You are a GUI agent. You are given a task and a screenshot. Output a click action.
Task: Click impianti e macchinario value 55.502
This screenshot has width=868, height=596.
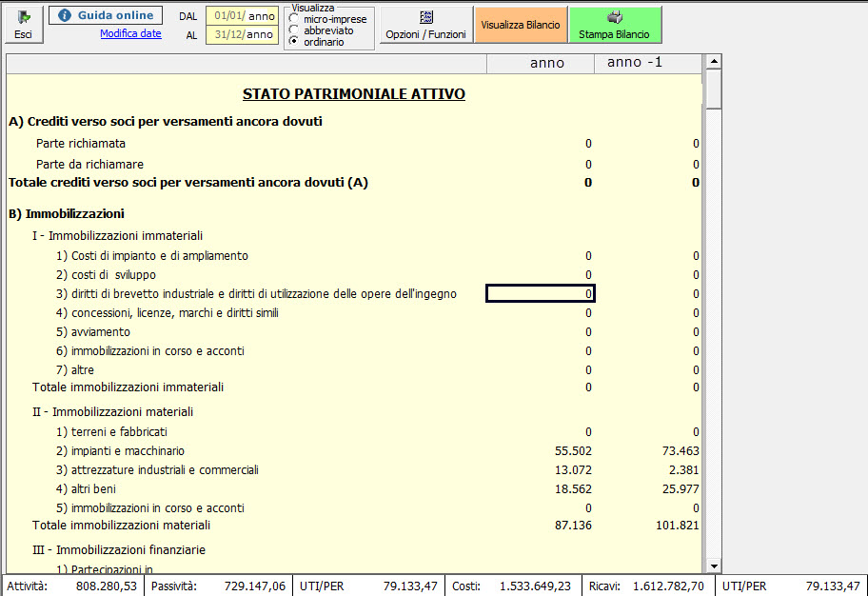coord(573,451)
